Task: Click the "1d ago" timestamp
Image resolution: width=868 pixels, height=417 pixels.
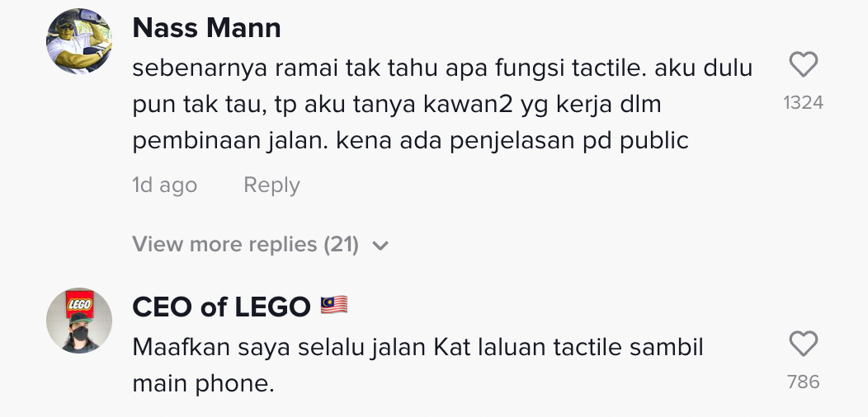Action: pyautogui.click(x=164, y=185)
